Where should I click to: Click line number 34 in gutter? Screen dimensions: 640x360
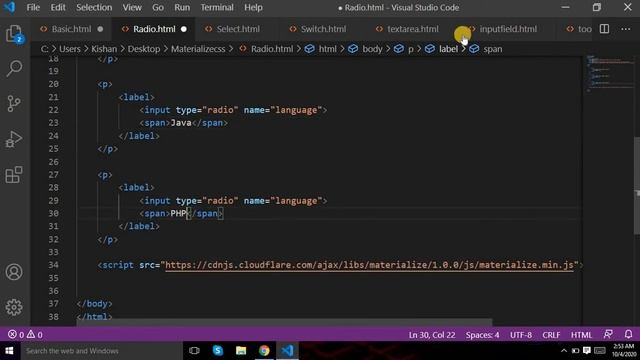pyautogui.click(x=53, y=265)
